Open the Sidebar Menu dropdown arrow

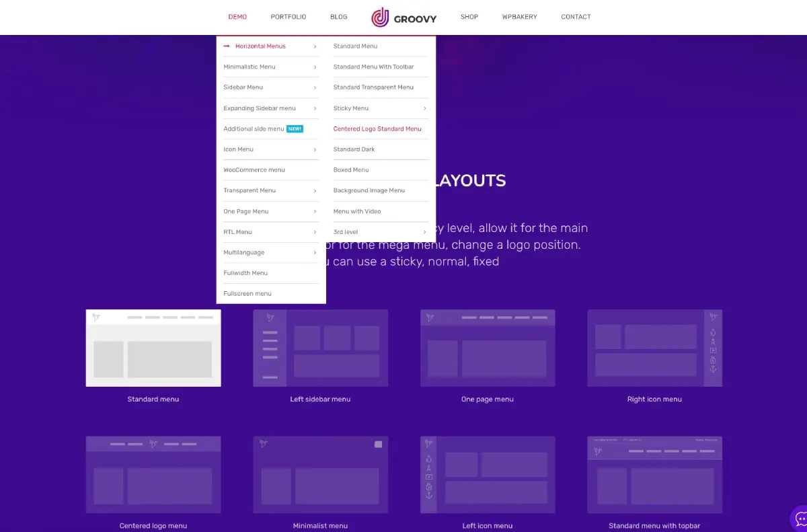(315, 87)
